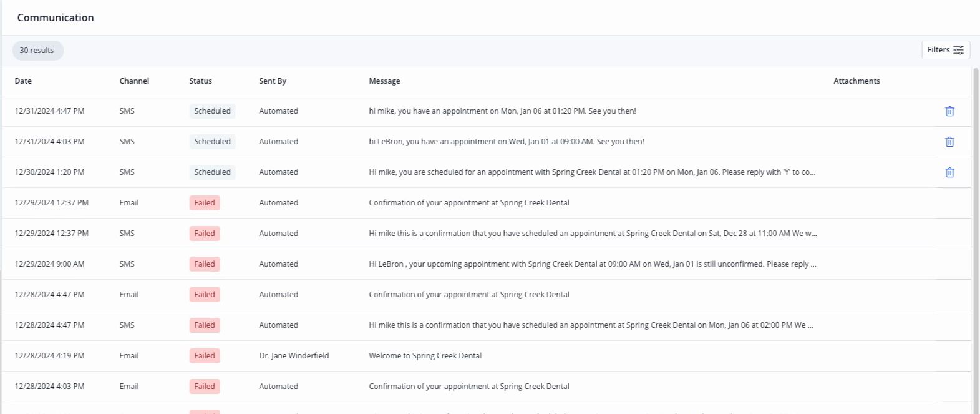
Task: Open the Filters panel
Action: [x=946, y=50]
